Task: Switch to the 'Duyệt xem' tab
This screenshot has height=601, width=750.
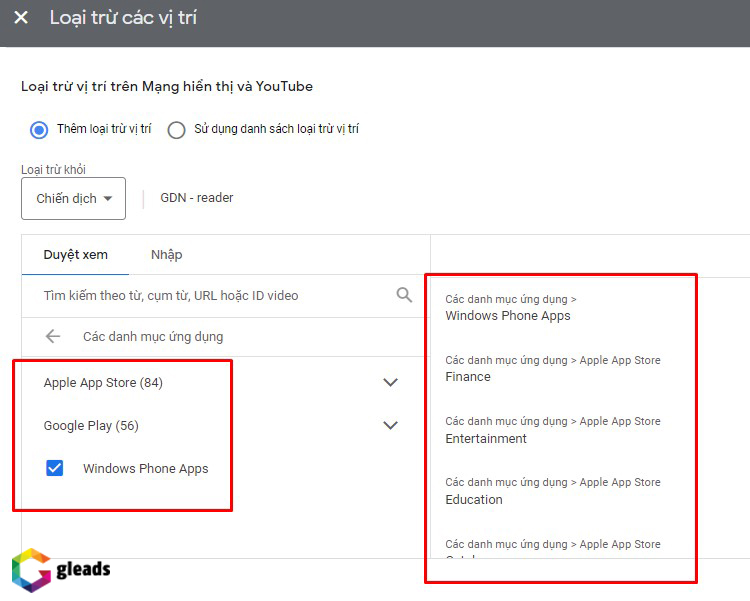Action: pyautogui.click(x=75, y=255)
